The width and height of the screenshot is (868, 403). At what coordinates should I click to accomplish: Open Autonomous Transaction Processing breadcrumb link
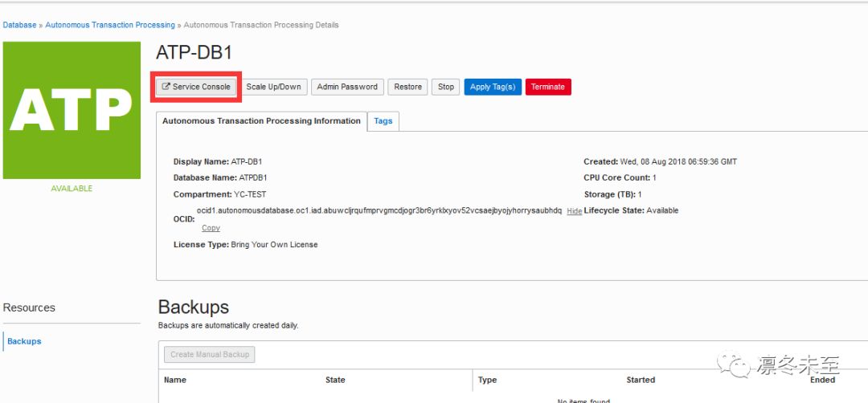pos(110,25)
